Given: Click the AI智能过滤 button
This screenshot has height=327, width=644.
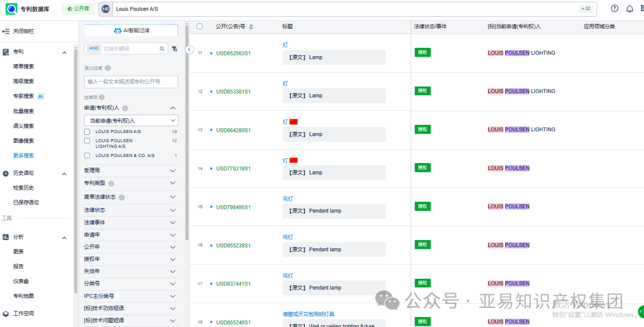Looking at the screenshot, I should click(131, 30).
